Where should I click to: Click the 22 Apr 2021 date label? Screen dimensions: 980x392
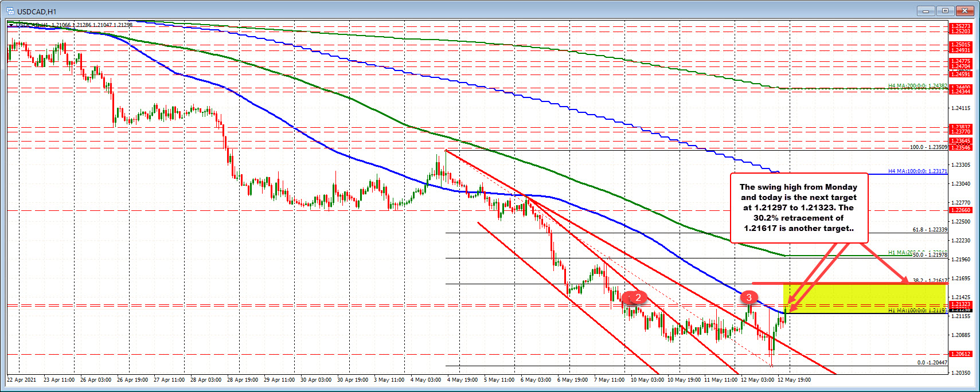(22, 379)
